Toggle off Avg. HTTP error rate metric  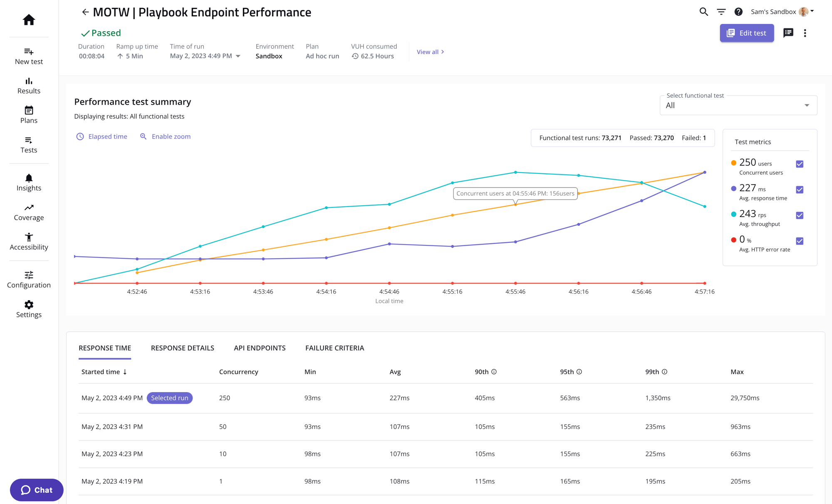799,241
